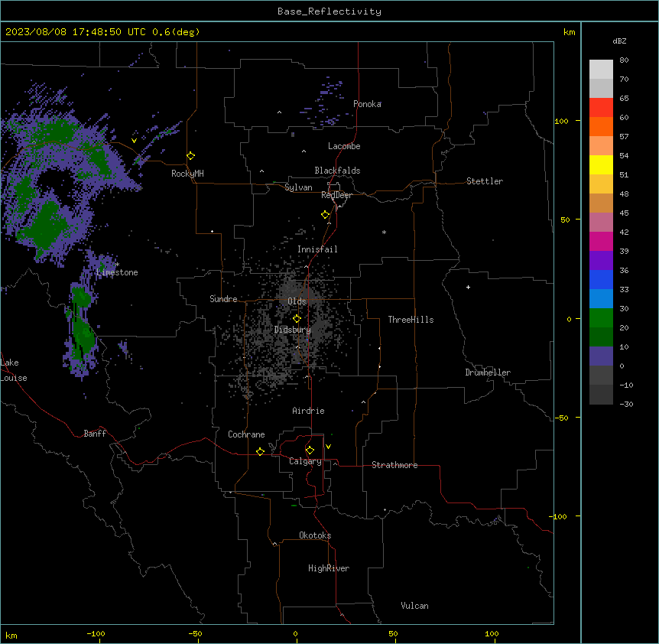
Task: Select the pink 45-42 dBZ legend color
Action: click(601, 223)
